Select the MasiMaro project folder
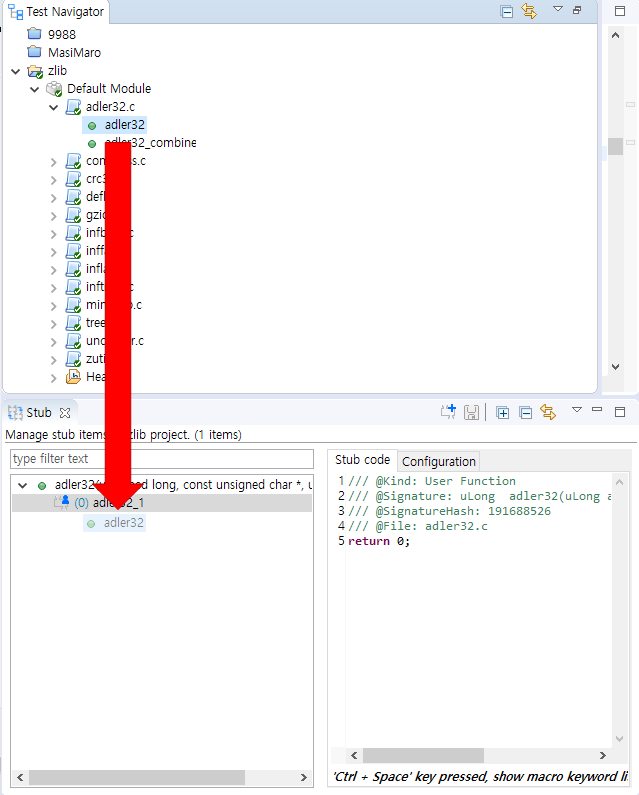 tap(74, 52)
